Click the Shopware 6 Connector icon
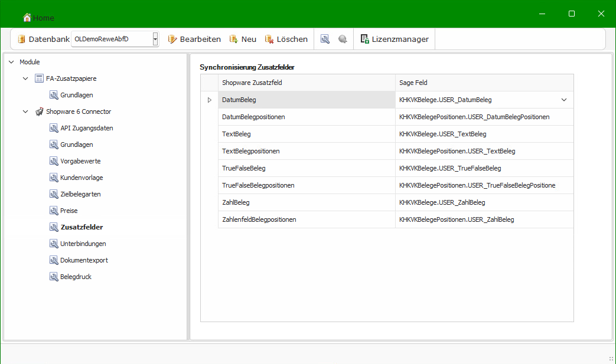Image resolution: width=616 pixels, height=364 pixels. pyautogui.click(x=40, y=112)
